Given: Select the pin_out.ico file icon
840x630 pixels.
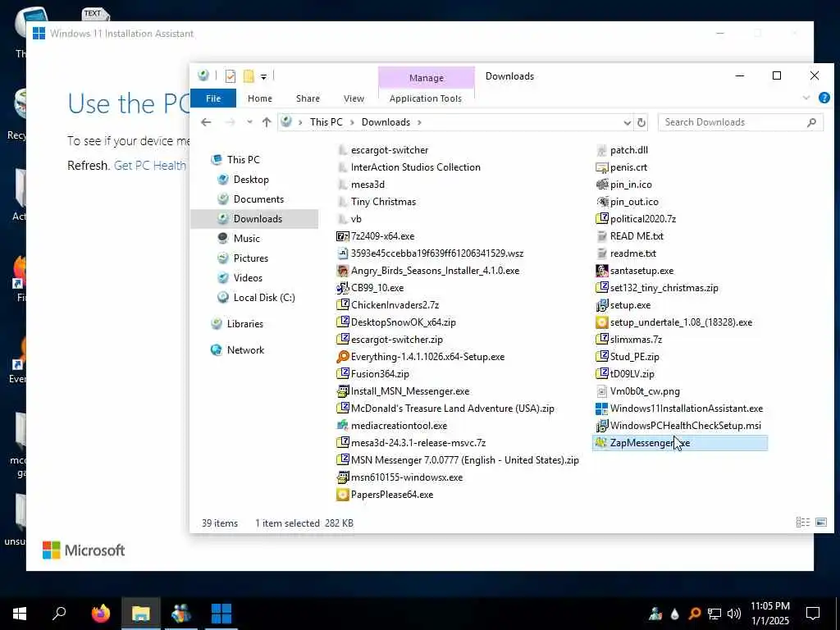Looking at the screenshot, I should click(601, 202).
